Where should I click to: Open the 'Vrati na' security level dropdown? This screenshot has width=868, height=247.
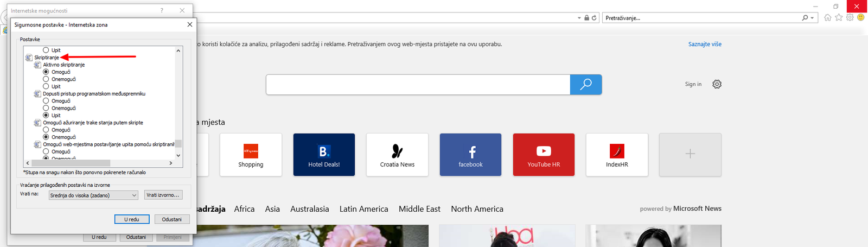click(x=93, y=195)
